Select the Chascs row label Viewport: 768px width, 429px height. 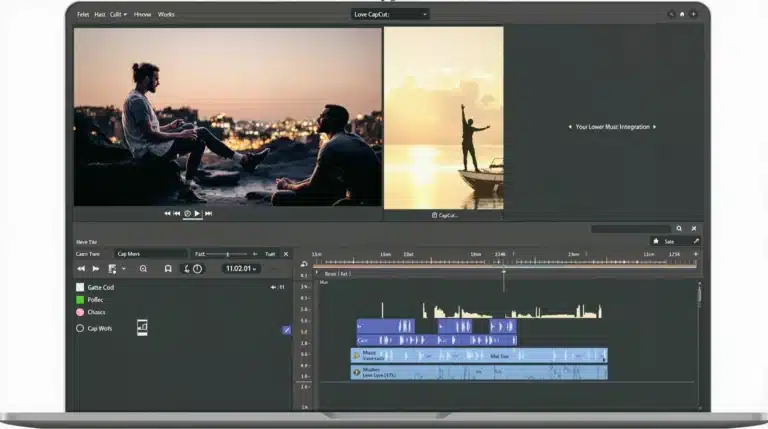[96, 312]
